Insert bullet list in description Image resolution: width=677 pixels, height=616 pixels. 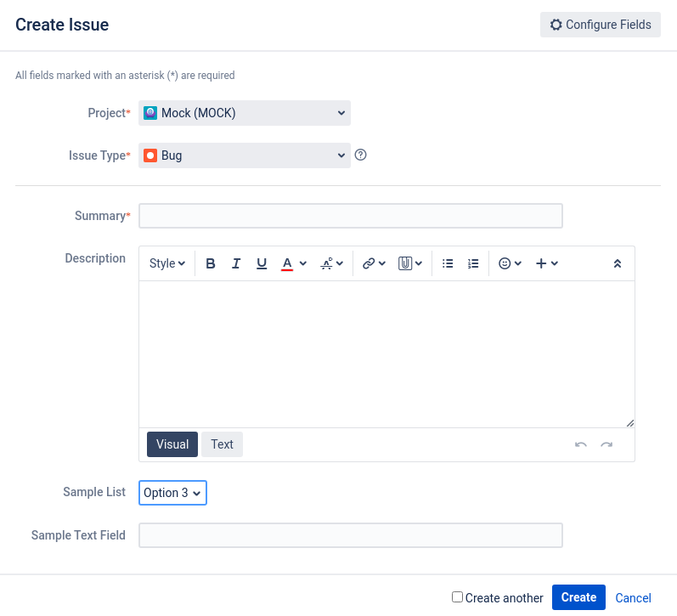tap(448, 263)
